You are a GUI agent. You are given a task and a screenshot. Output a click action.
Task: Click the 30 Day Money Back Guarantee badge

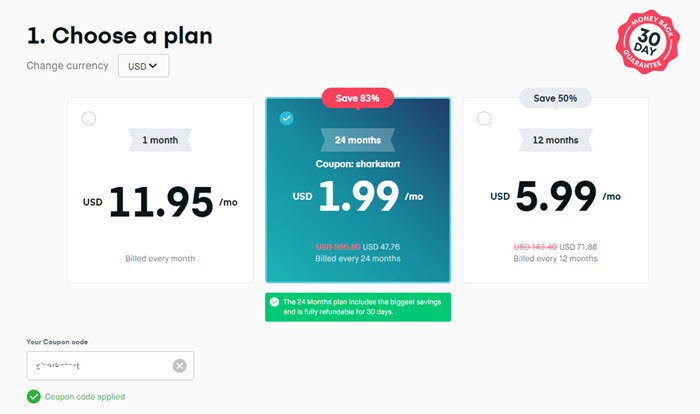pyautogui.click(x=647, y=42)
